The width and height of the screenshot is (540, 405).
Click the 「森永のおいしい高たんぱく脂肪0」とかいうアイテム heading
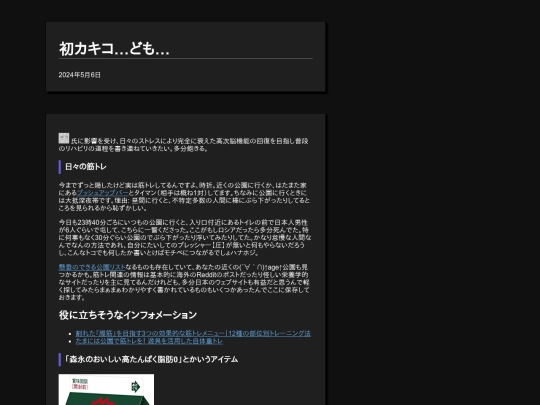pyautogui.click(x=151, y=360)
